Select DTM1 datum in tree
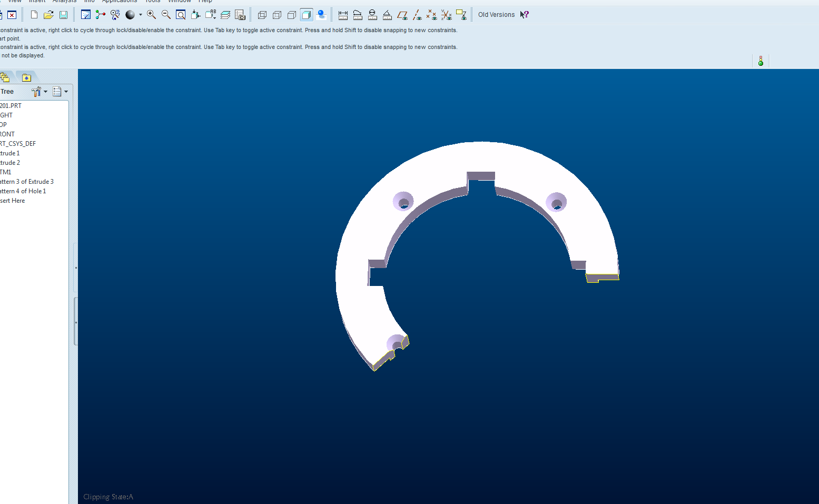This screenshot has width=819, height=504. click(6, 172)
